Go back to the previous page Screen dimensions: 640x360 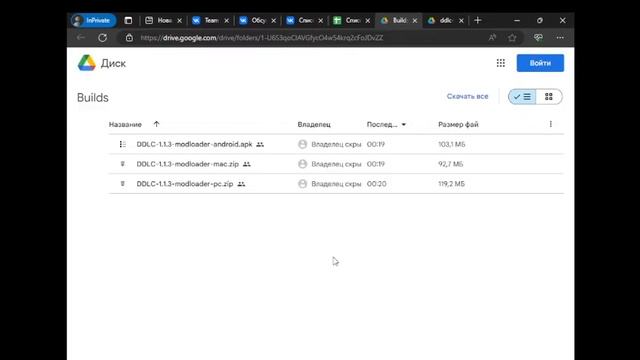(80, 38)
